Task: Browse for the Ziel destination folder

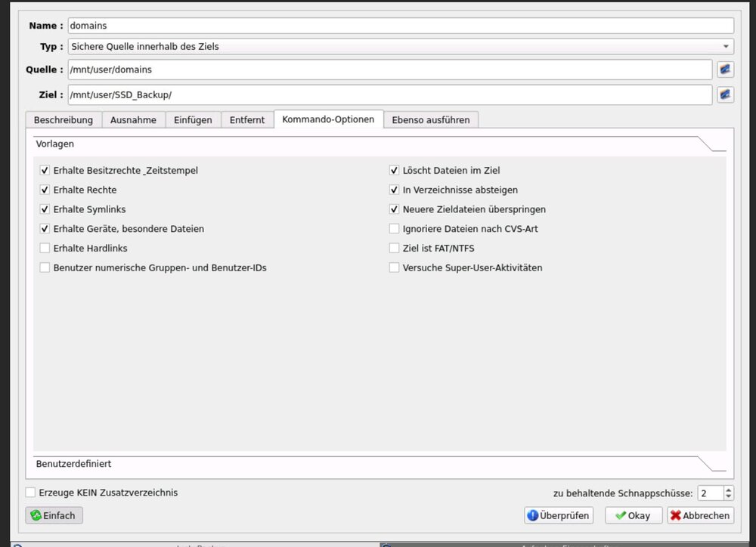Action: tap(725, 94)
